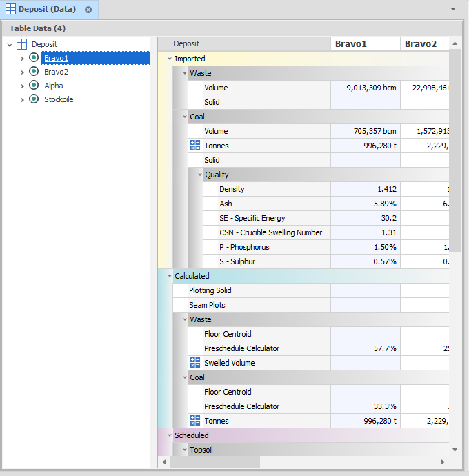
Task: Collapse the Calculated section
Action: pyautogui.click(x=170, y=276)
